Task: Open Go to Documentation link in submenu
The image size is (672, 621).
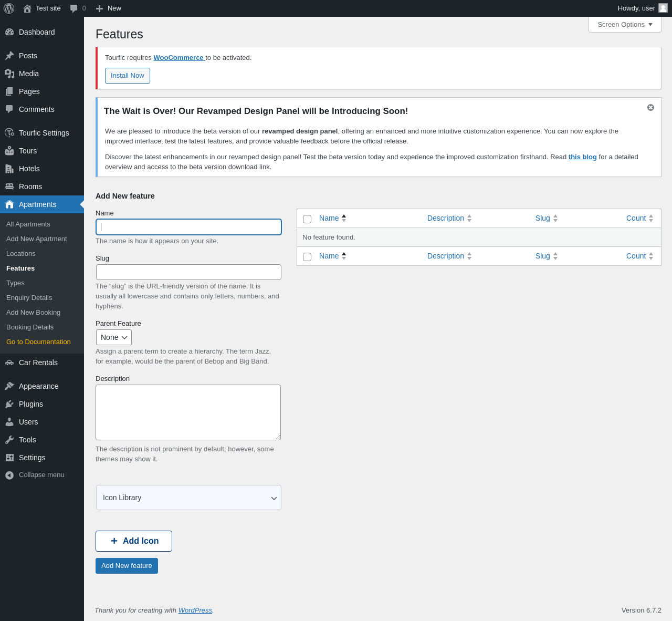Action: [38, 341]
